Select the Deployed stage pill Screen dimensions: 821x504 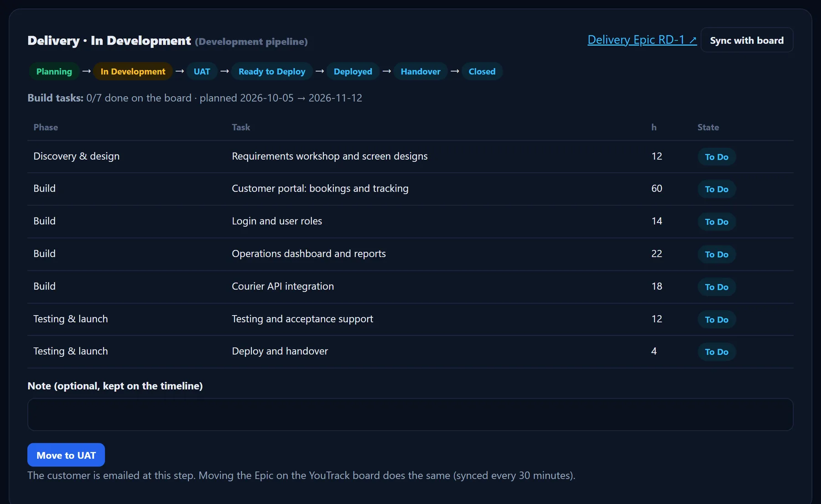353,72
